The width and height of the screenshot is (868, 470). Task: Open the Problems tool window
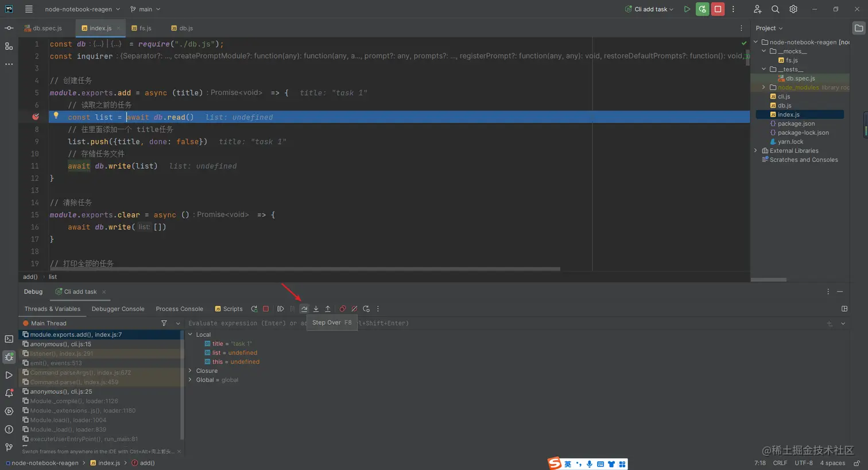click(x=9, y=429)
